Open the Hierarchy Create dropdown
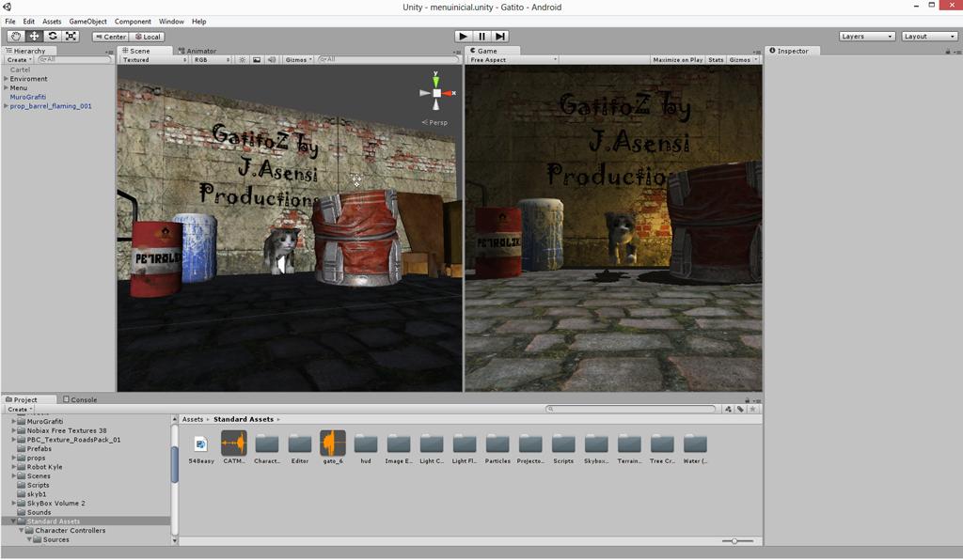 (19, 59)
